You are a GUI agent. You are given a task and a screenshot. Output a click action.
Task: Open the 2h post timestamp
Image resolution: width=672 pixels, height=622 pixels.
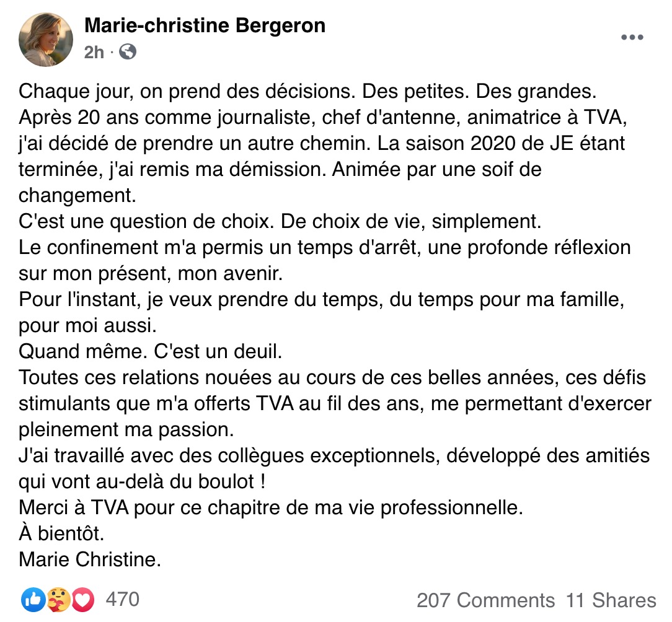pos(94,52)
